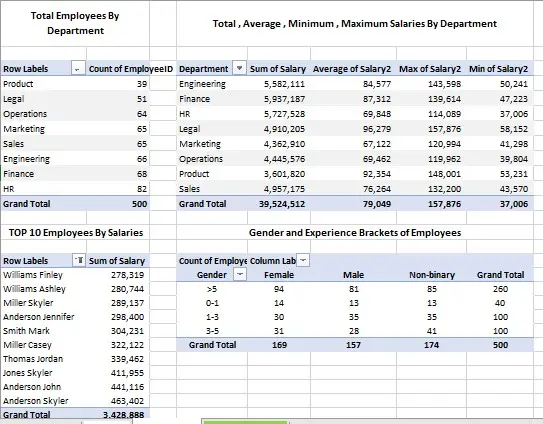
Task: Select Anderson John's salary 441,116
Action: point(127,387)
